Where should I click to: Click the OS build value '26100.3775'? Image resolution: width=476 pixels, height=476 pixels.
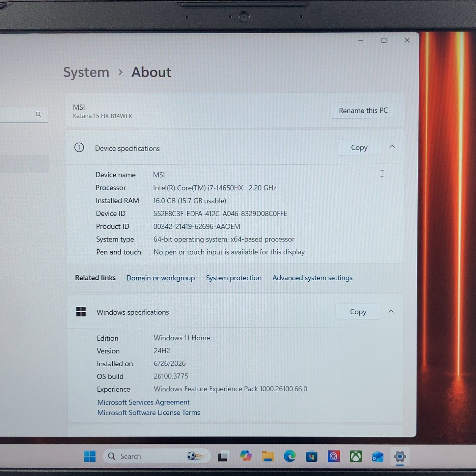(x=171, y=376)
